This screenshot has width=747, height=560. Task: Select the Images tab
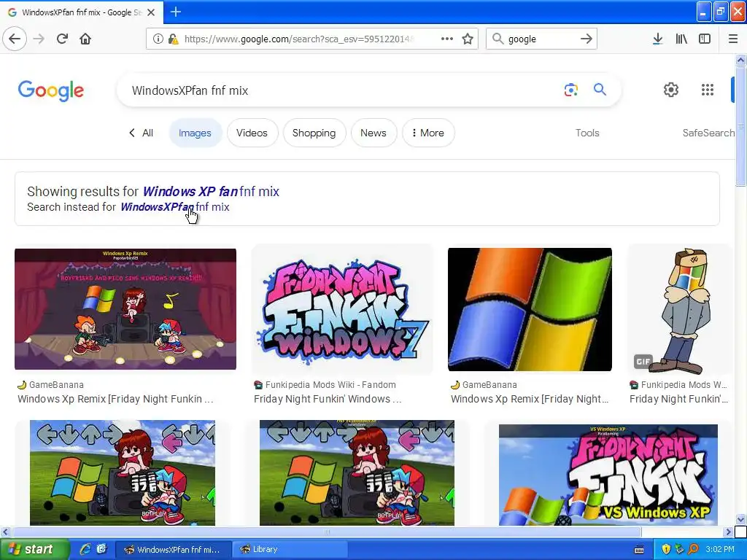(195, 133)
